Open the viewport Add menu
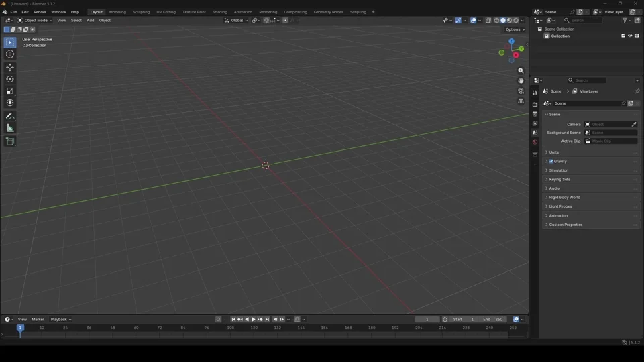Image resolution: width=644 pixels, height=362 pixels. coord(90,21)
